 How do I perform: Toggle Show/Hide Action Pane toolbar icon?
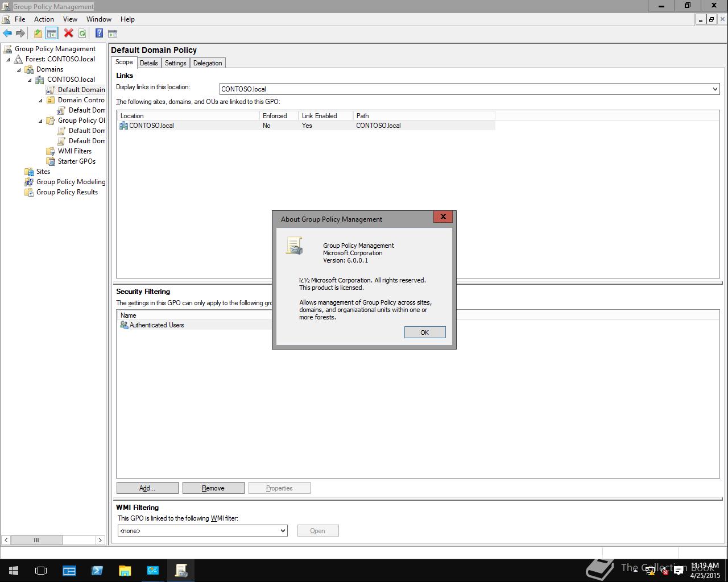point(113,34)
